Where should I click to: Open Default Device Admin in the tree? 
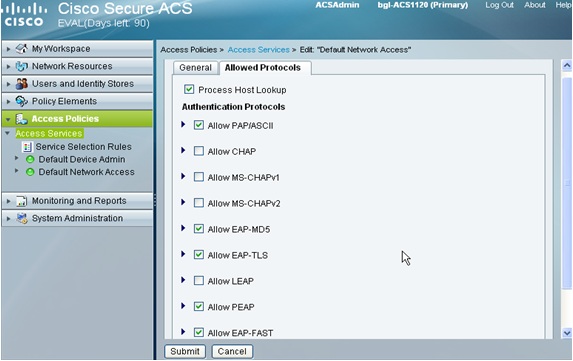tap(82, 159)
